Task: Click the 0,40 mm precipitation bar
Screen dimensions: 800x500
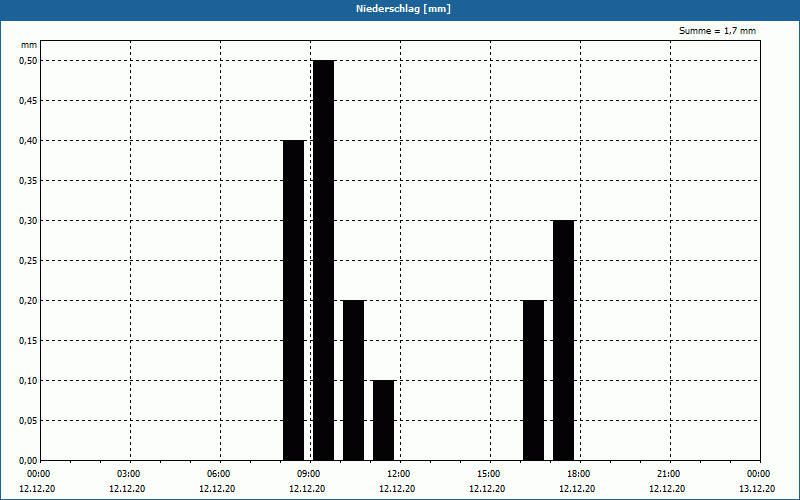Action: (x=293, y=301)
